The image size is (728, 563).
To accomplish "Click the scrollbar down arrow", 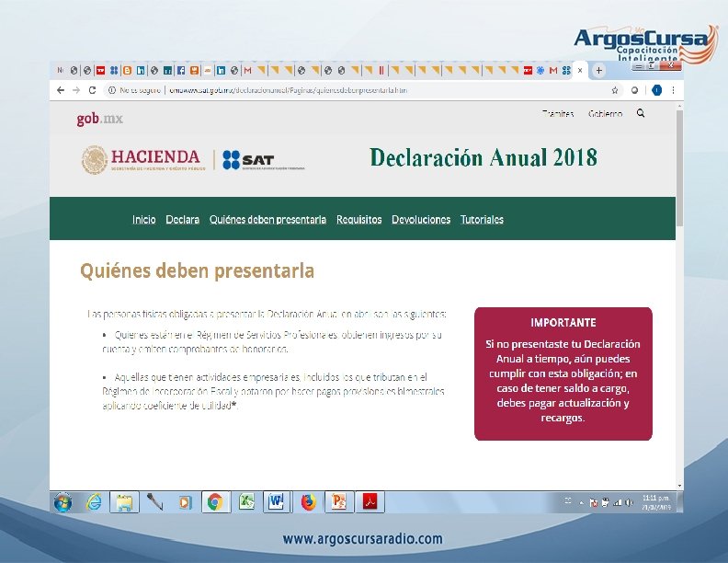I will point(679,486).
